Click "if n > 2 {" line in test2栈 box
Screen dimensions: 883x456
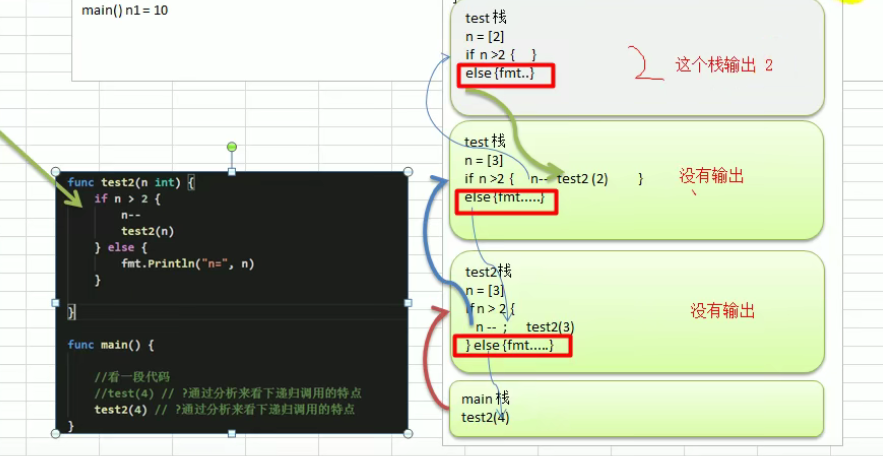pos(490,309)
